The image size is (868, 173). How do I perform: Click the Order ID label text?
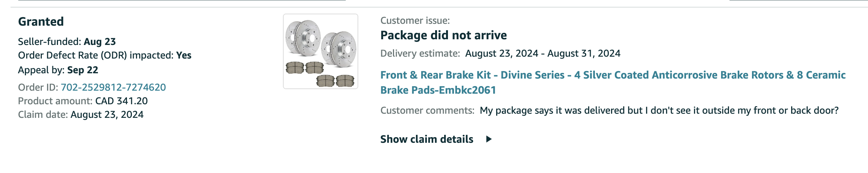[x=38, y=87]
